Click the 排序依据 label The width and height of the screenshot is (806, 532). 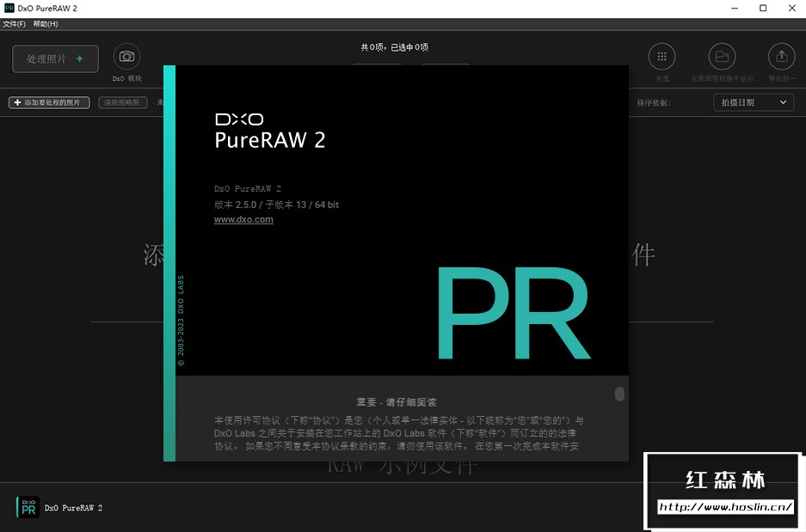[x=654, y=102]
